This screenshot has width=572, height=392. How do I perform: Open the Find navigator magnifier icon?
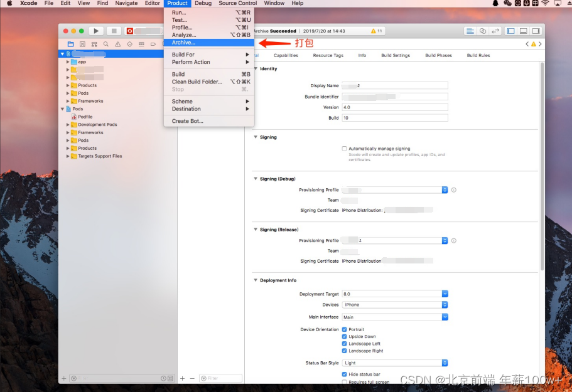pyautogui.click(x=105, y=44)
